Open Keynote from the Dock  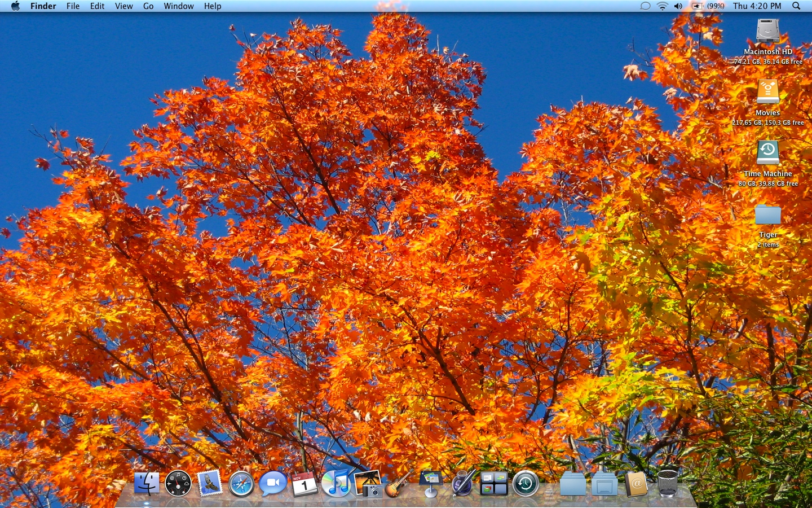431,484
